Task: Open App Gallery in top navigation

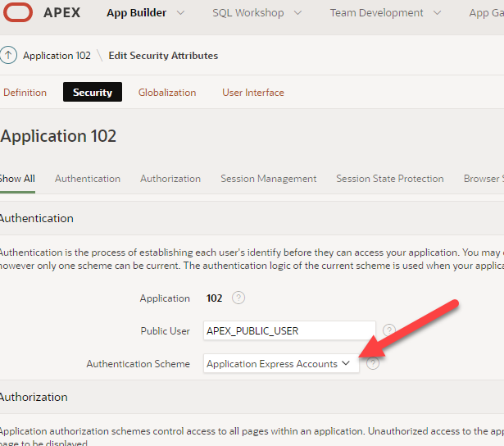Action: click(486, 13)
